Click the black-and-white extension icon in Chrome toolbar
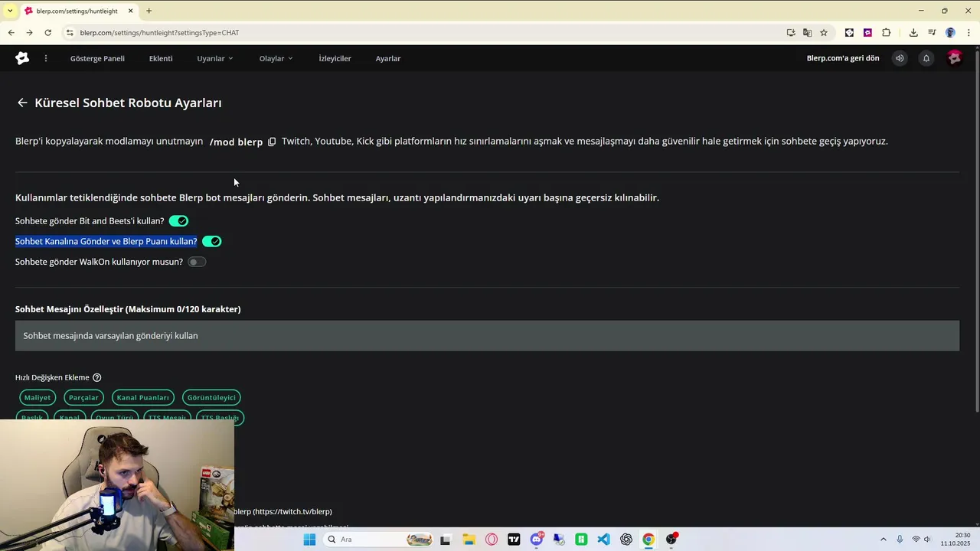This screenshot has height=551, width=980. tap(849, 33)
